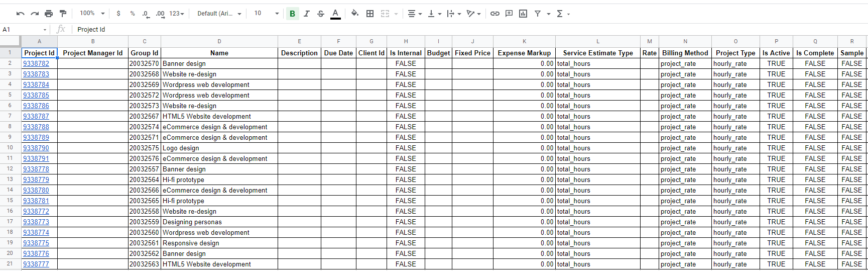Viewport: 868px width, 271px height.
Task: Toggle bold formatting
Action: (x=292, y=14)
